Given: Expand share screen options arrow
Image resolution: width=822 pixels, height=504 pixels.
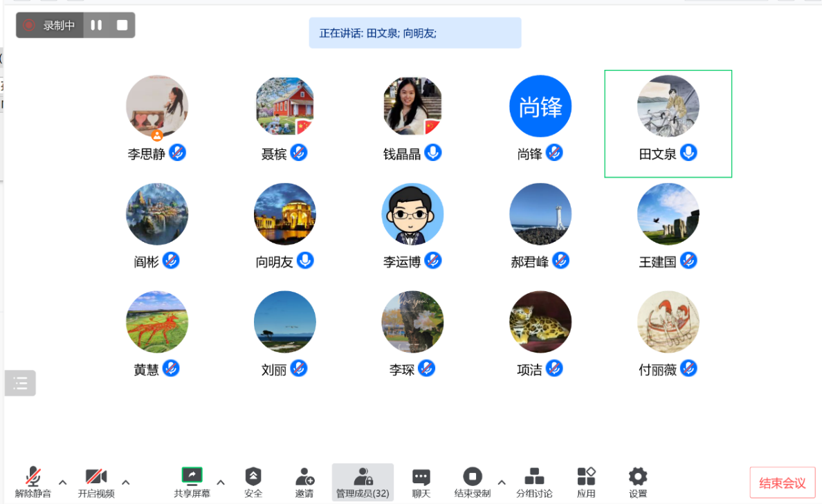Looking at the screenshot, I should click(221, 482).
